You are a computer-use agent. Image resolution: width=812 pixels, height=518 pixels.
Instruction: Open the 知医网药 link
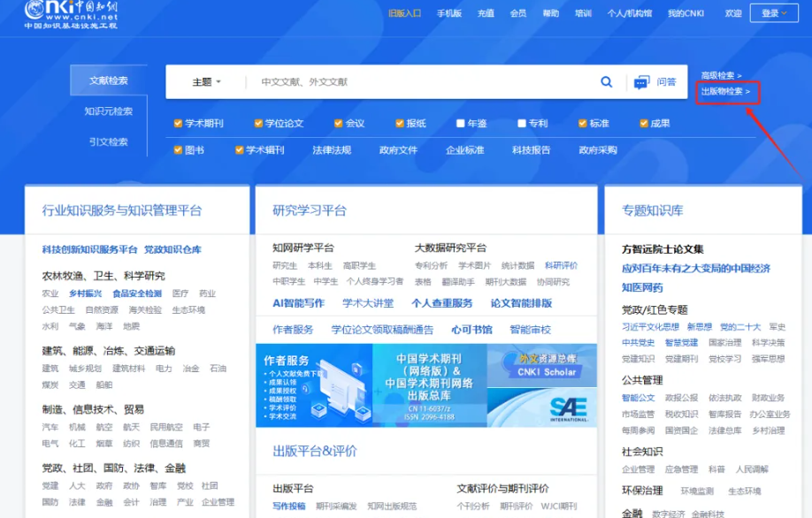[642, 287]
